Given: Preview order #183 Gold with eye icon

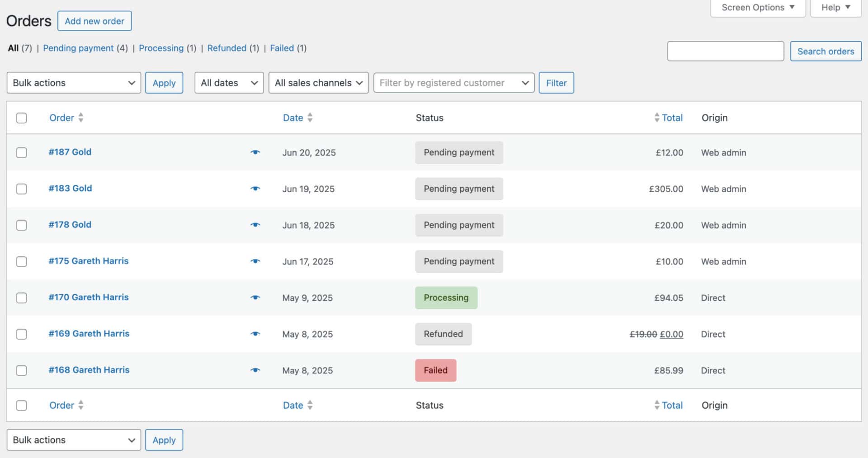Looking at the screenshot, I should (x=255, y=189).
